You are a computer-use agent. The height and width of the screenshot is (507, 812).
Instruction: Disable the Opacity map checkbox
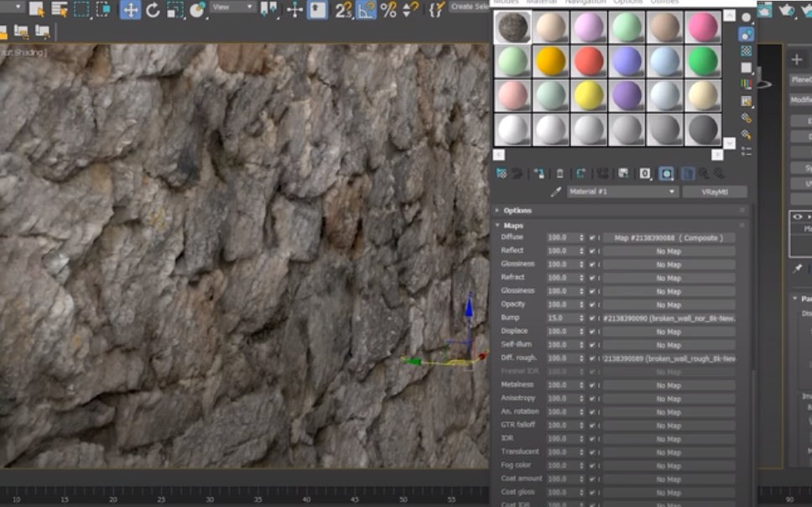click(x=591, y=305)
